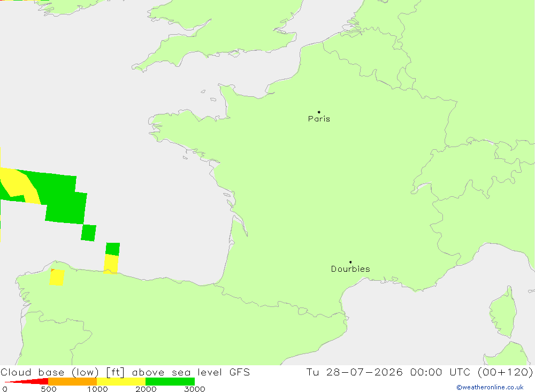This screenshot has width=535, height=392.
Task: Click the '00:00 UTC (00+120)' time text
Action: tap(471, 372)
